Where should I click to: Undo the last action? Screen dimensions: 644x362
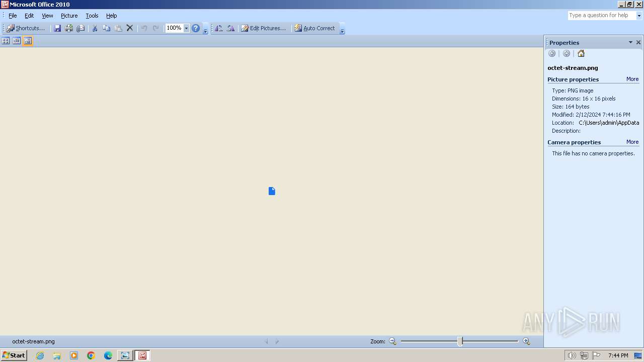[x=144, y=28]
